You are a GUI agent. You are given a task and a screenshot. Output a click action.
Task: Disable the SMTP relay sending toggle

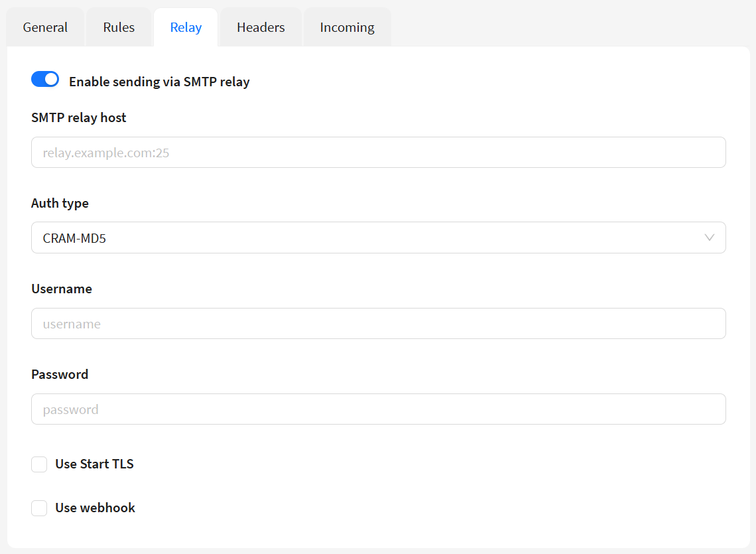[45, 80]
